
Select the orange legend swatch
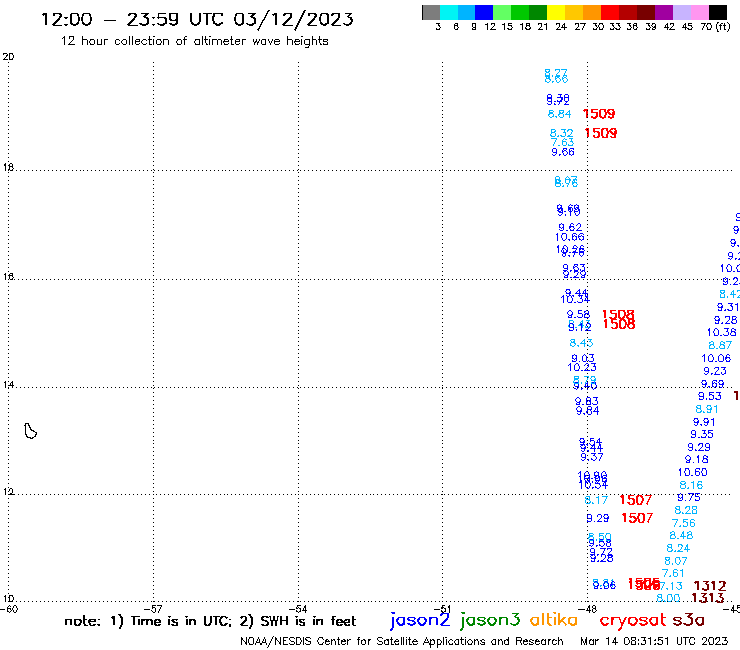(x=592, y=12)
